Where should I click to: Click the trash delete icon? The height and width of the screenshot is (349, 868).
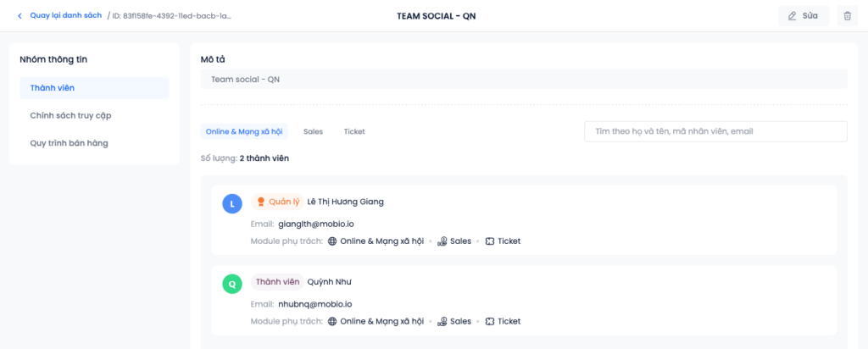[x=847, y=16]
